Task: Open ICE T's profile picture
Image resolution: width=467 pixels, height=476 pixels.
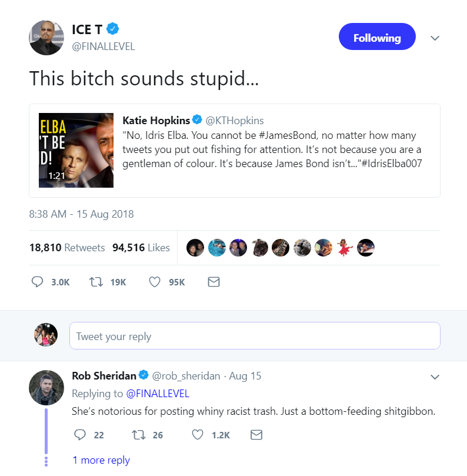Action: point(46,38)
